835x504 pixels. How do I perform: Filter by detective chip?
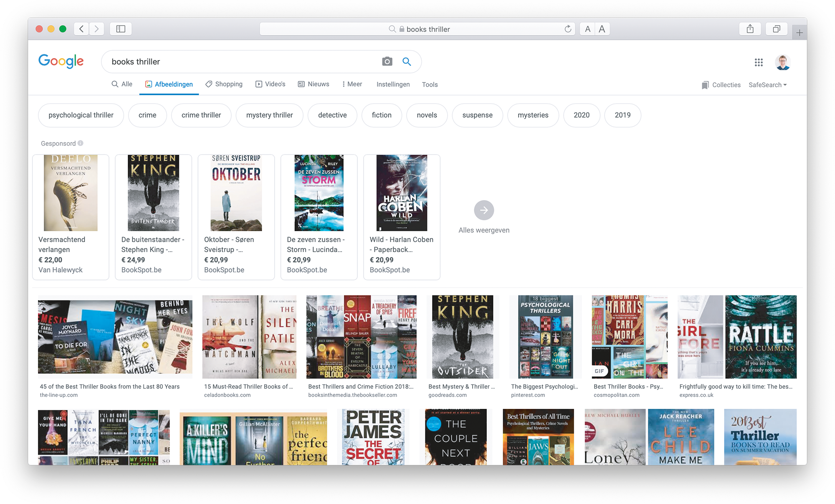[x=332, y=115]
